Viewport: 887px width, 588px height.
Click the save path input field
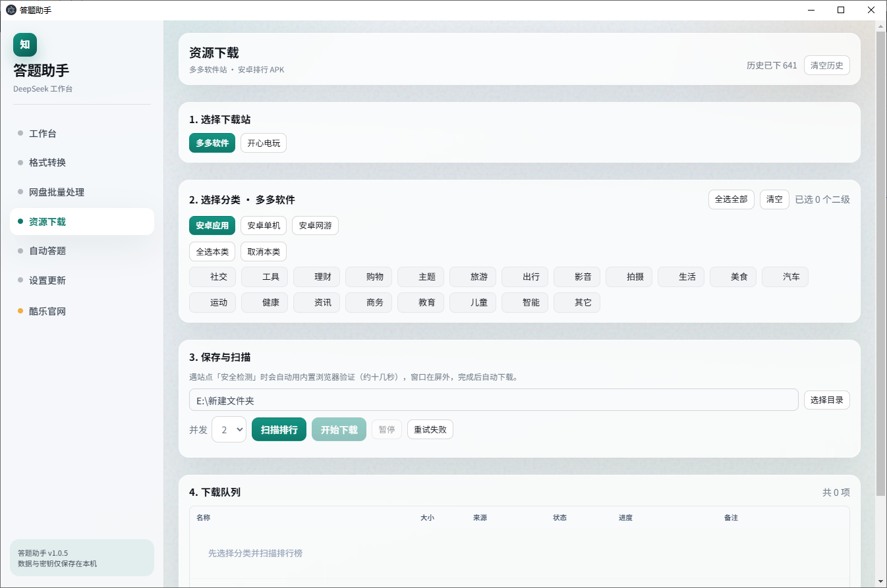coord(494,400)
